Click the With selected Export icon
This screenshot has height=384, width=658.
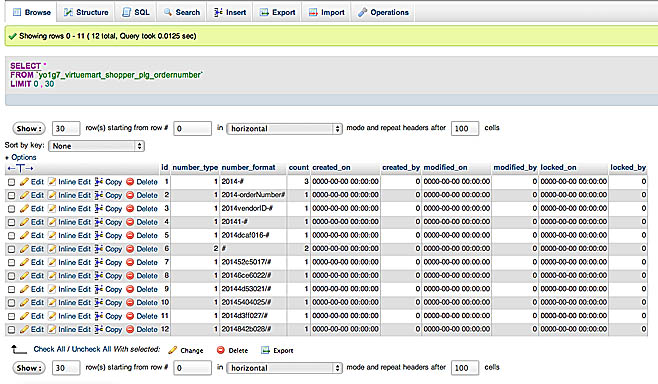point(265,350)
